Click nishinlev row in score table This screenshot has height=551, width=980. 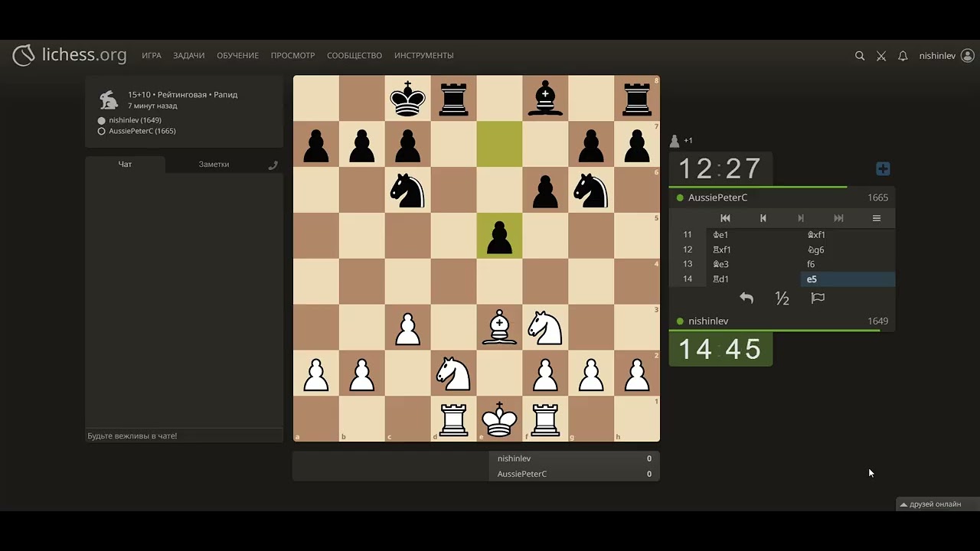[574, 458]
